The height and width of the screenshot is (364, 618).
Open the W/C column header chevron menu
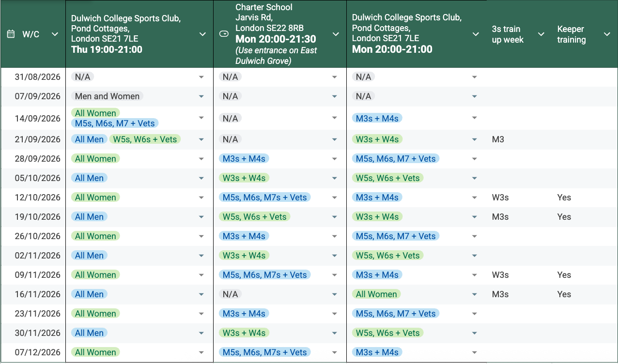tap(55, 34)
